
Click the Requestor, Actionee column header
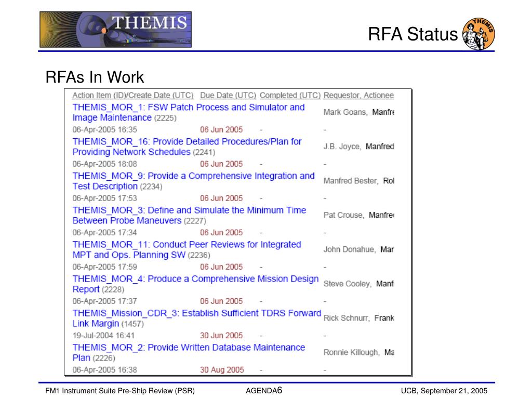(358, 96)
